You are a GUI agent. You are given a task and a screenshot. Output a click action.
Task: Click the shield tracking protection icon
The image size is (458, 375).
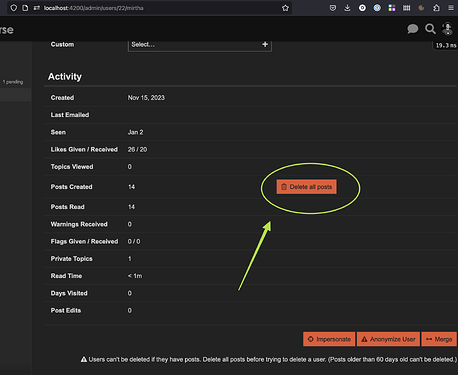pyautogui.click(x=13, y=8)
